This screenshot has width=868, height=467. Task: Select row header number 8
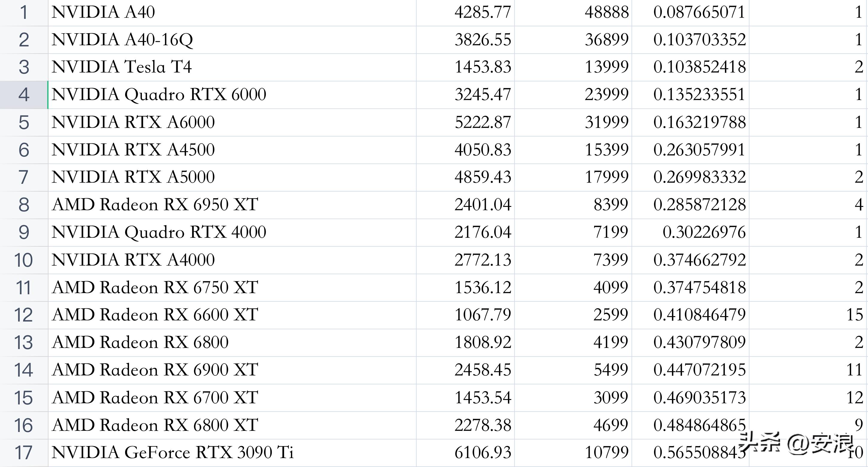[x=24, y=205]
